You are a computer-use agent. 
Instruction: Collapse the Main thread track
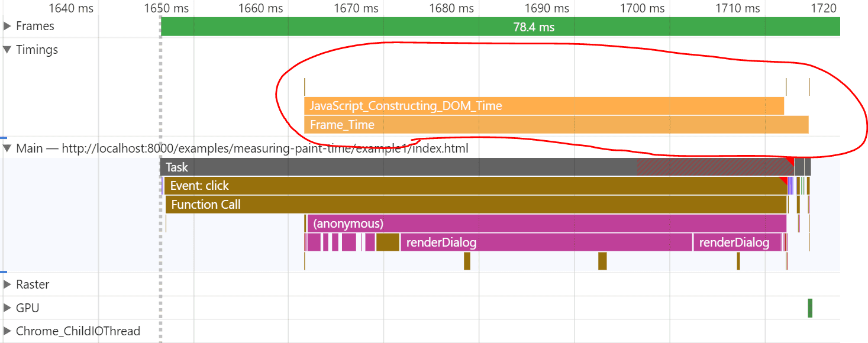click(x=7, y=148)
